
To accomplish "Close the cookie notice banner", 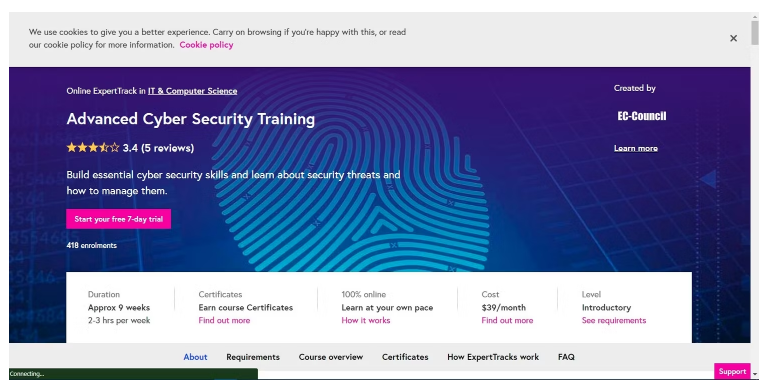I will tap(733, 38).
